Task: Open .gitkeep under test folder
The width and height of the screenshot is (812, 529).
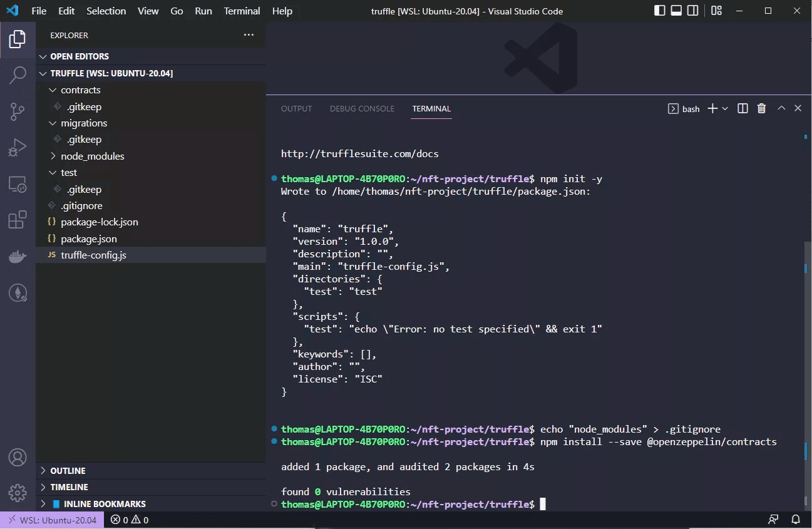Action: [151, 190]
